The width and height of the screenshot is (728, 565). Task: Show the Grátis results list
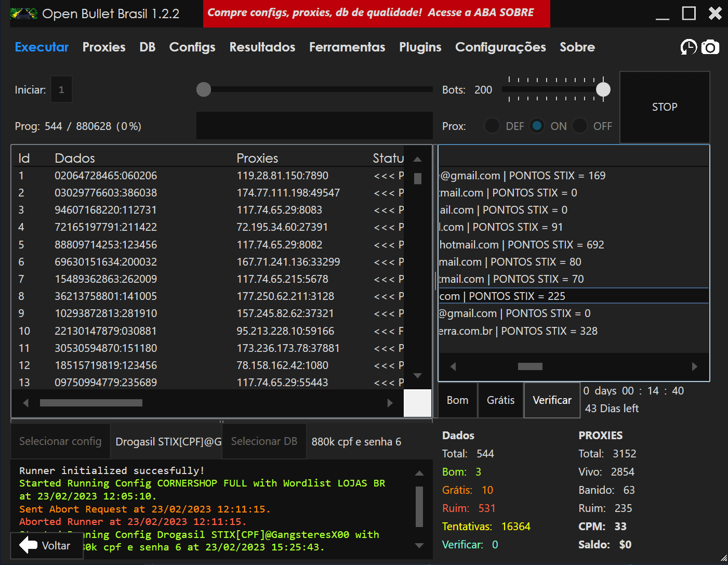point(500,400)
